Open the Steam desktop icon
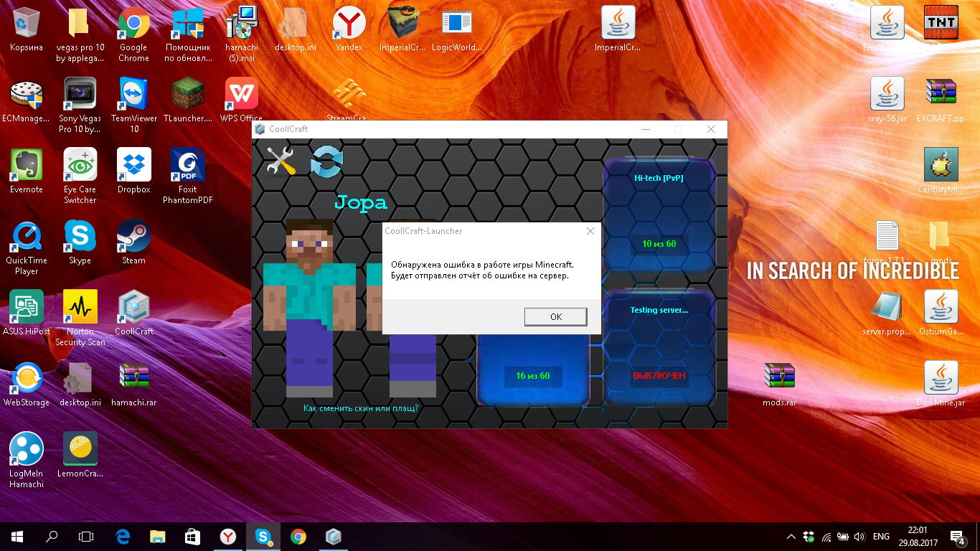Image resolution: width=980 pixels, height=551 pixels. (133, 242)
